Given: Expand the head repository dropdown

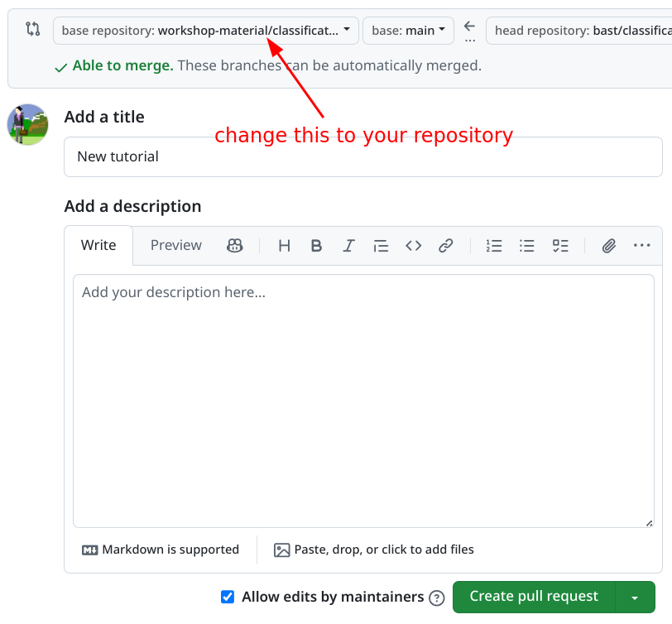Looking at the screenshot, I should point(578,31).
